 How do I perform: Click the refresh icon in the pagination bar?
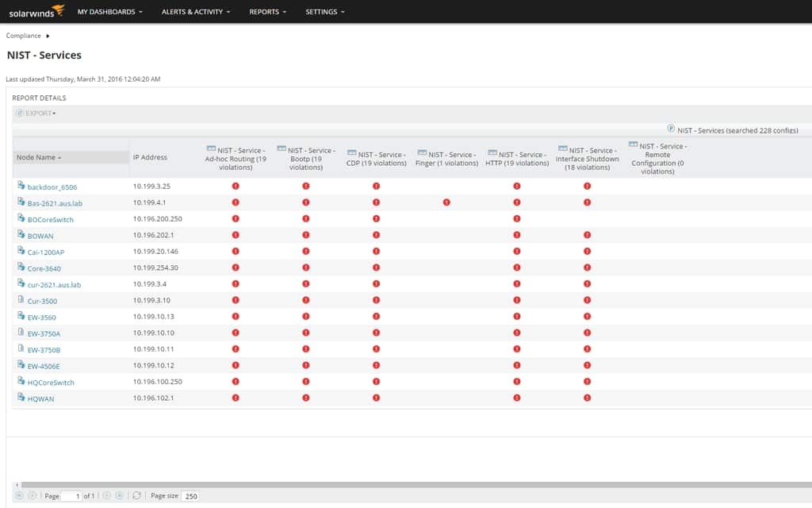tap(136, 495)
